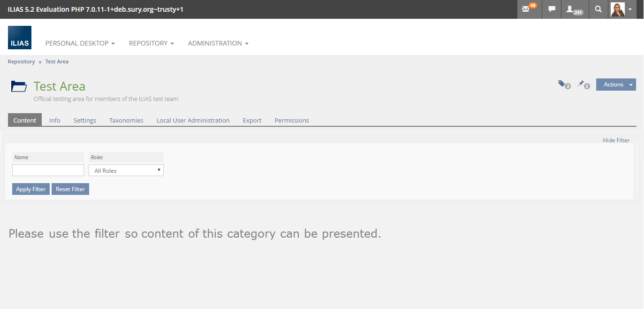Switch to the Settings tab

pyautogui.click(x=85, y=120)
